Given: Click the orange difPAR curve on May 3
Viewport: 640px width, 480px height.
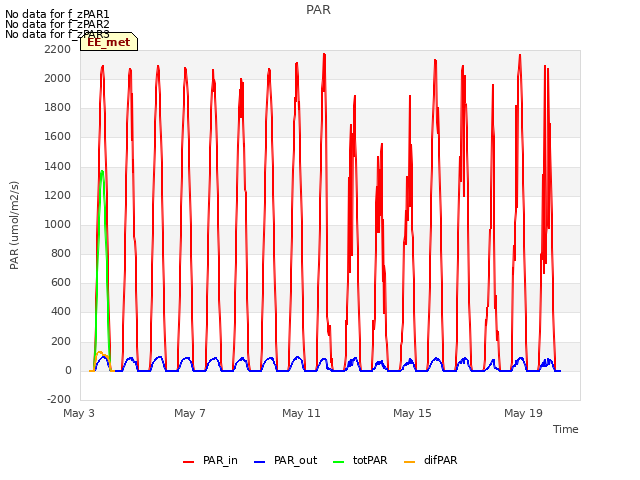Looking at the screenshot, I should click(99, 352).
